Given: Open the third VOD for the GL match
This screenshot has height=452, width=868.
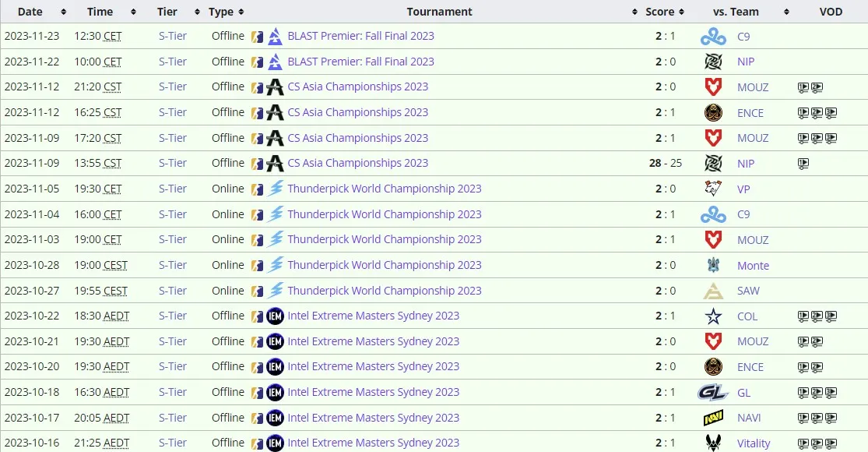Looking at the screenshot, I should click(831, 393).
